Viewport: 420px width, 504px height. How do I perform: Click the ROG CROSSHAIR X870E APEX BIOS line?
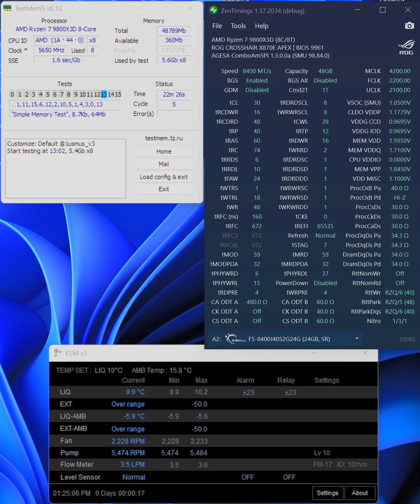268,48
